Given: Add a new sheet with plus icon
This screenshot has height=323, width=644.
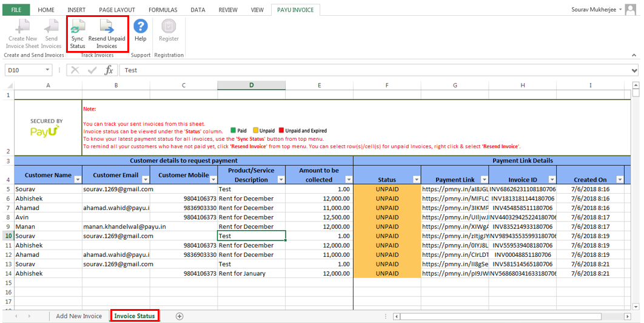Looking at the screenshot, I should click(x=179, y=316).
